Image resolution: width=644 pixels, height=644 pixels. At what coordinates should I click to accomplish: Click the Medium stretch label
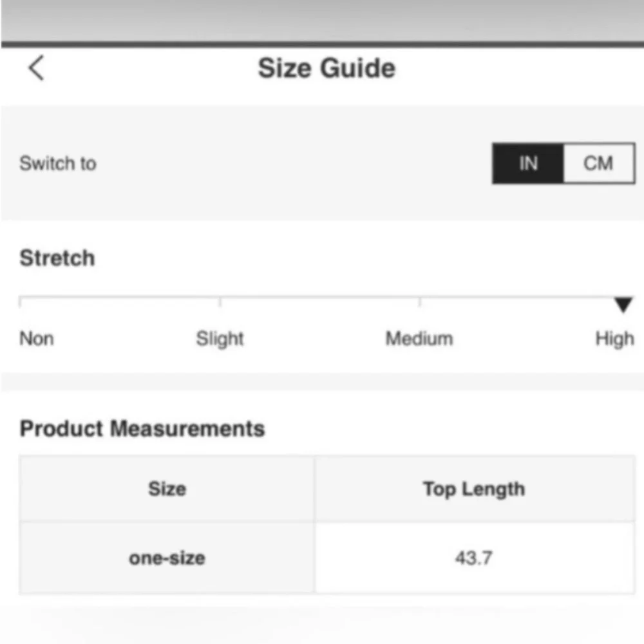coord(419,339)
